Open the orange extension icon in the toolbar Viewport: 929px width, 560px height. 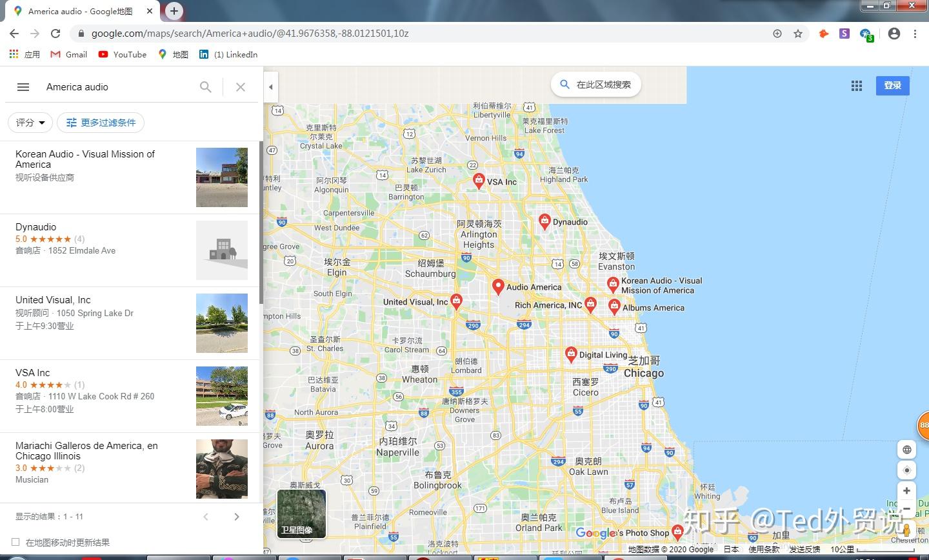click(824, 34)
